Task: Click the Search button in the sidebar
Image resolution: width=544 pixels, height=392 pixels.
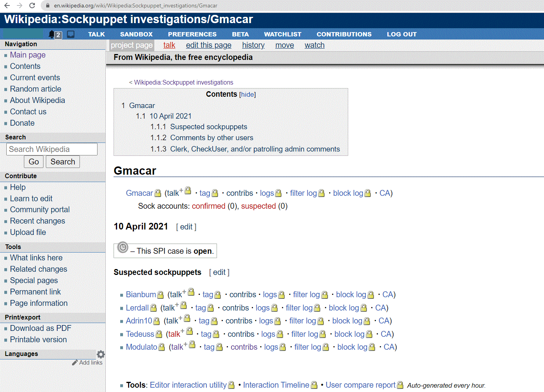Action: tap(63, 162)
